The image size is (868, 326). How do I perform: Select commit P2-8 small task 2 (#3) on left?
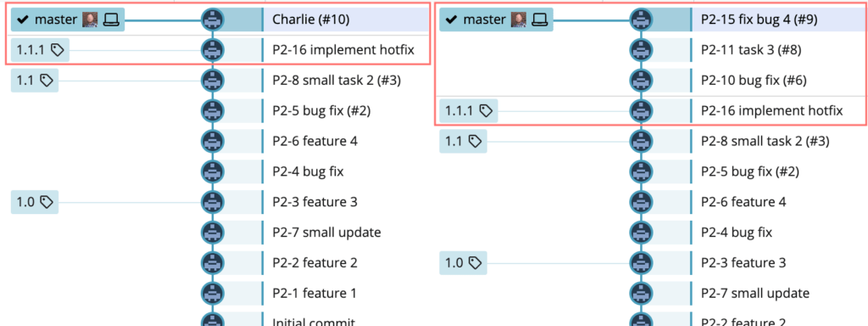pos(337,81)
